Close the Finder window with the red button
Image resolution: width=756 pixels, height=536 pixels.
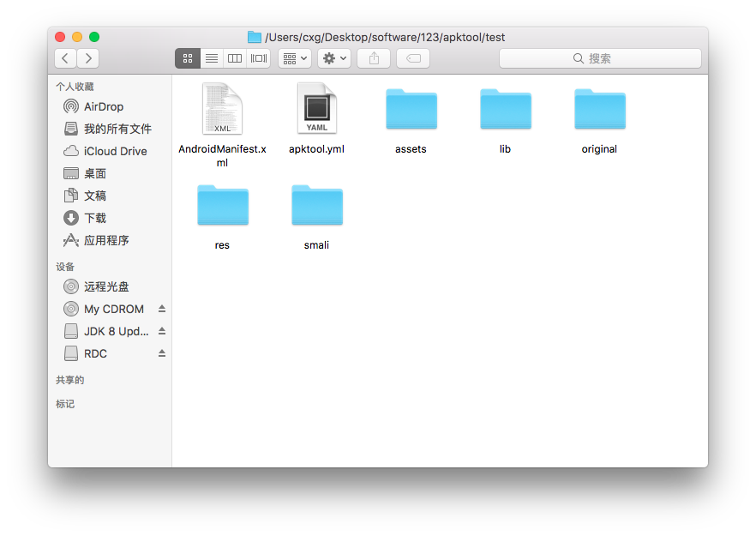coord(60,37)
